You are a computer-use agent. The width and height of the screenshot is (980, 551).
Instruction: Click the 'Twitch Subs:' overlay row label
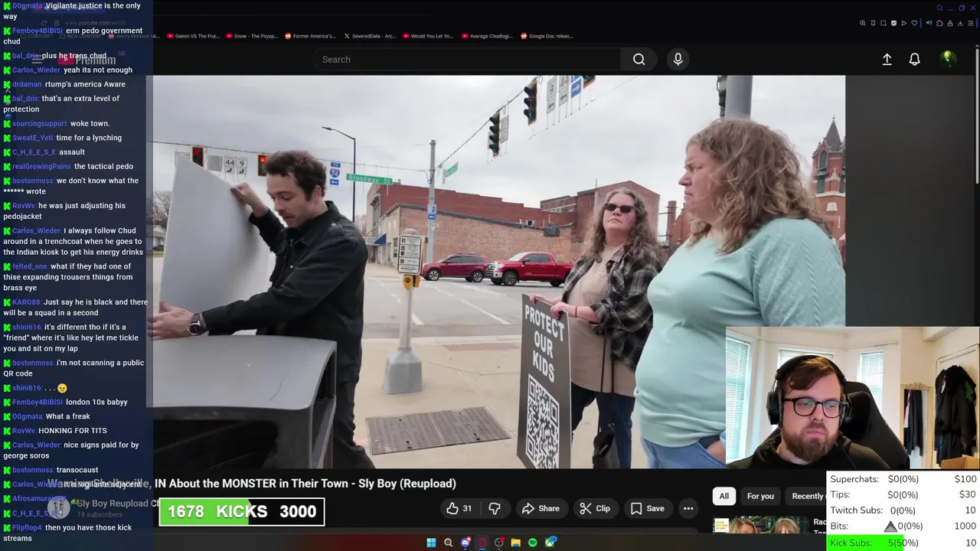click(856, 510)
